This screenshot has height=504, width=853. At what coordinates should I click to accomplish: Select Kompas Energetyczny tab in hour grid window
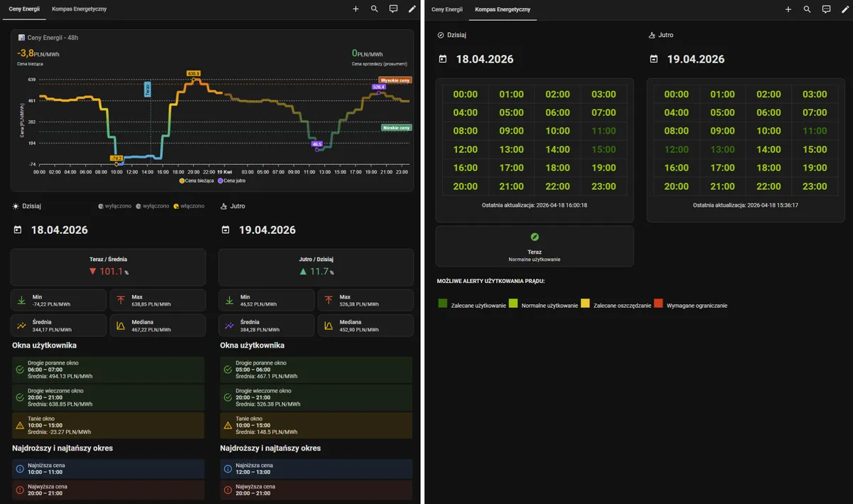(503, 9)
